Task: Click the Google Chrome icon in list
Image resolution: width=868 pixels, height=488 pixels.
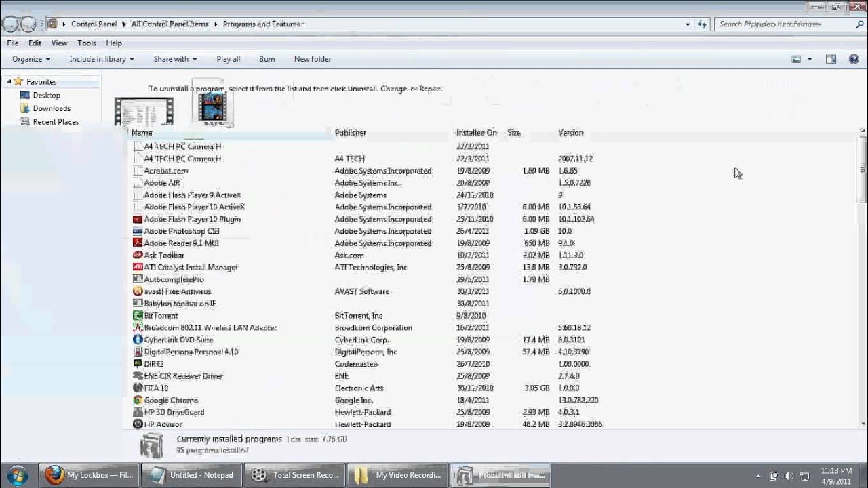Action: click(138, 401)
